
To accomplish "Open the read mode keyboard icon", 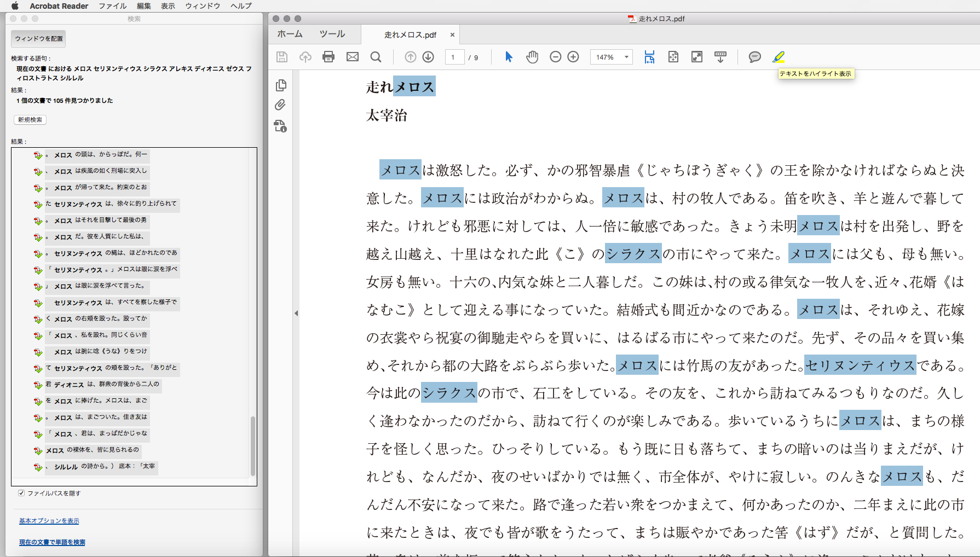I will click(720, 57).
